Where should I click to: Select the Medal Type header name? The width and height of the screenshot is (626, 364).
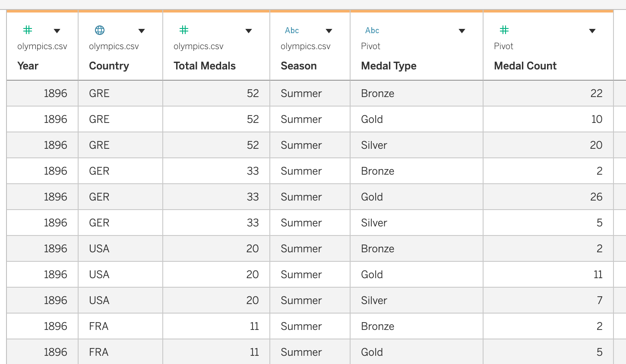pos(389,66)
